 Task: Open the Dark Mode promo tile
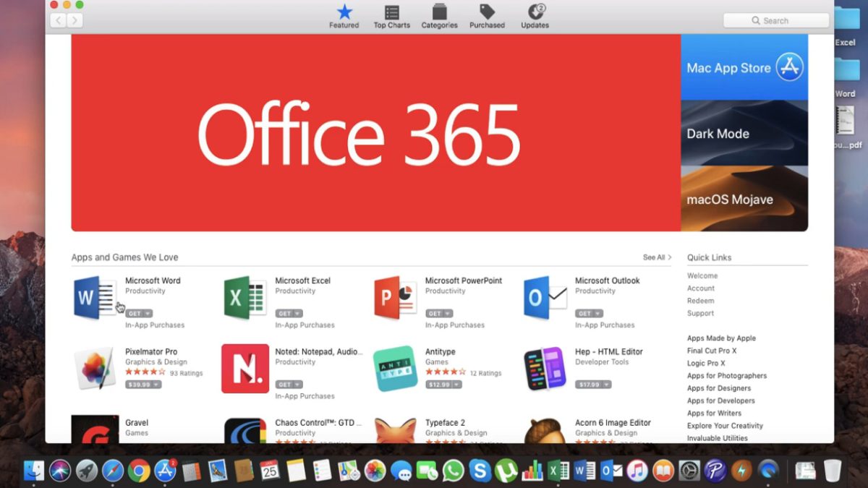[x=744, y=134]
